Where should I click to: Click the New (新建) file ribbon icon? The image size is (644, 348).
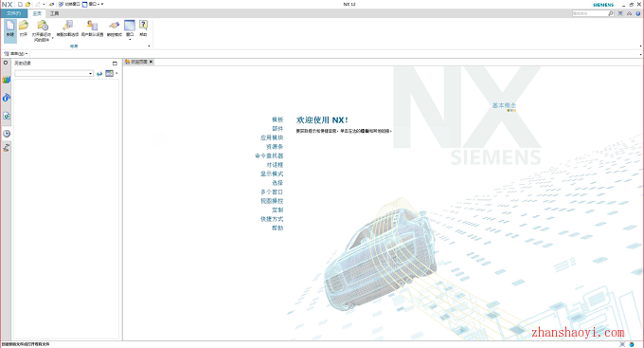coord(9,29)
